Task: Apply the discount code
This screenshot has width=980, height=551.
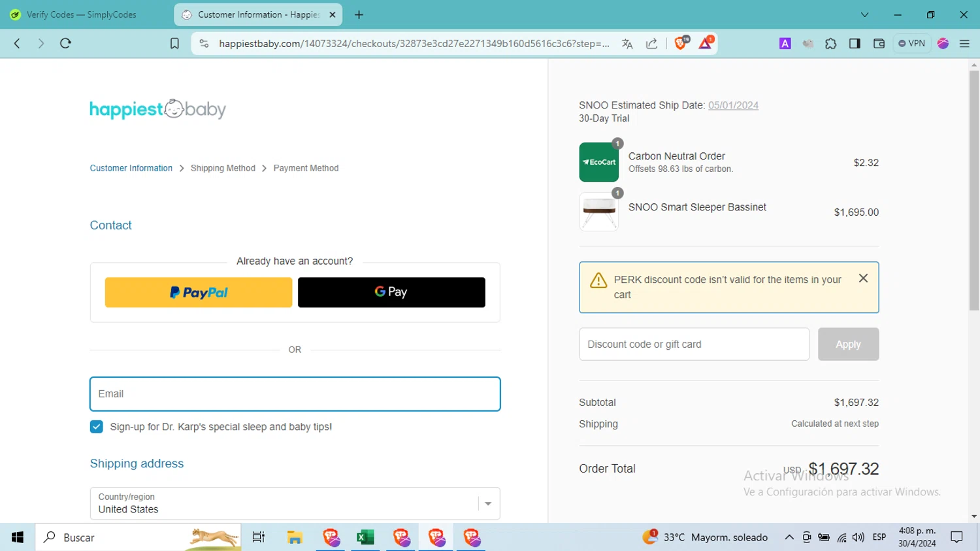Action: [x=848, y=344]
